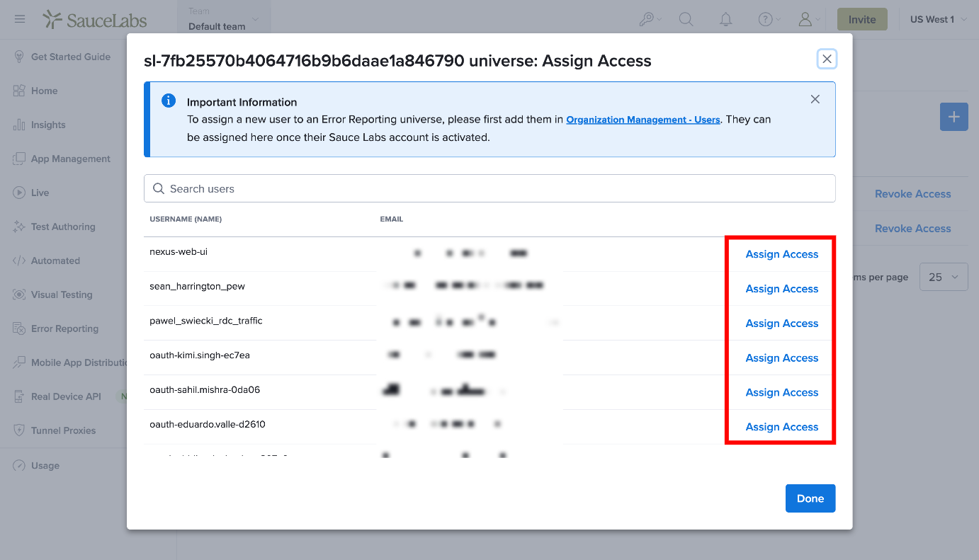Click the Invite button
The width and height of the screenshot is (979, 560).
[862, 19]
